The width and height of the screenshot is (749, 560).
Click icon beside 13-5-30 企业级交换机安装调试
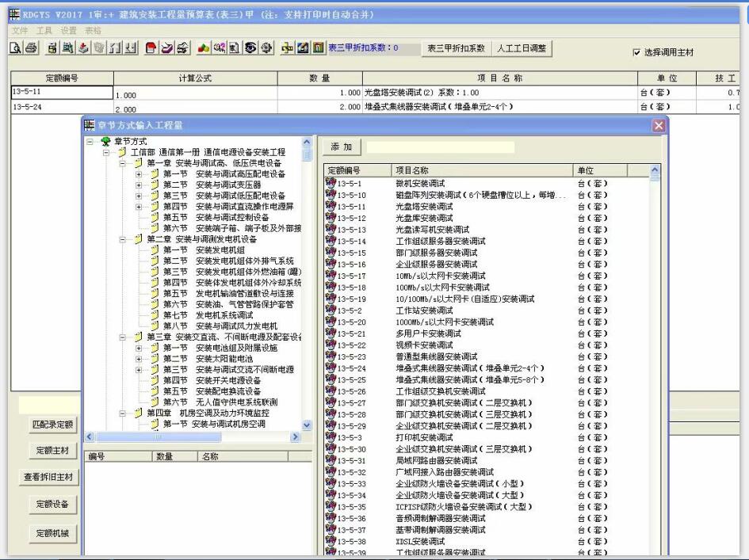331,449
